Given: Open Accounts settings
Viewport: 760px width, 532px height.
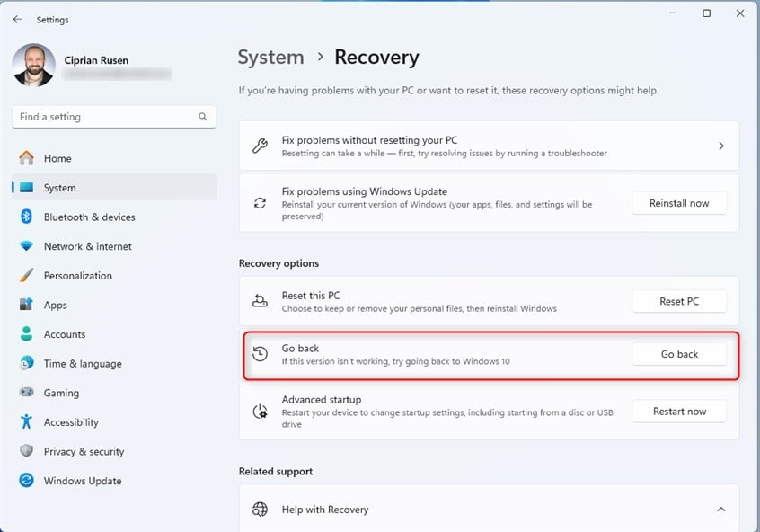Looking at the screenshot, I should pos(114,334).
